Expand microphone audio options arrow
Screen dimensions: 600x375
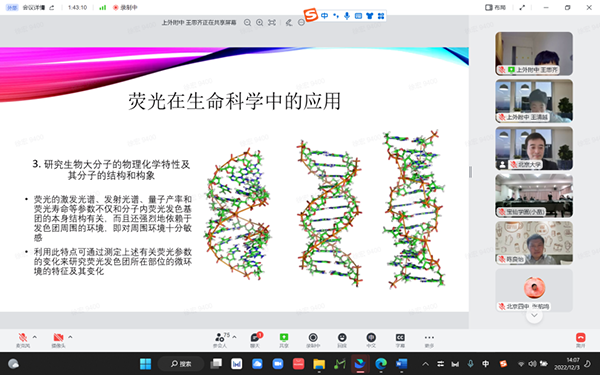(x=35, y=337)
